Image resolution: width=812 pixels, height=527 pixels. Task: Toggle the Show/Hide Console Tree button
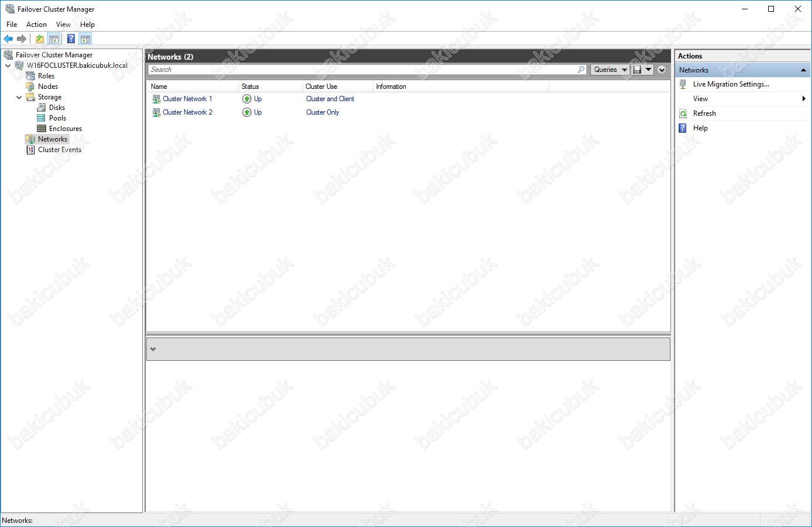(54, 39)
